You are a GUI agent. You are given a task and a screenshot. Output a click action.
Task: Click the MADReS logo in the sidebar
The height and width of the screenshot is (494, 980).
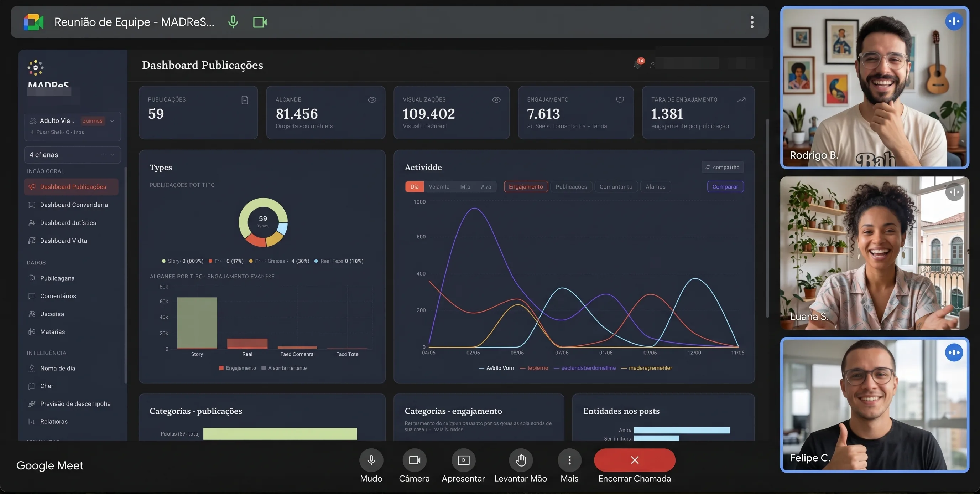35,68
